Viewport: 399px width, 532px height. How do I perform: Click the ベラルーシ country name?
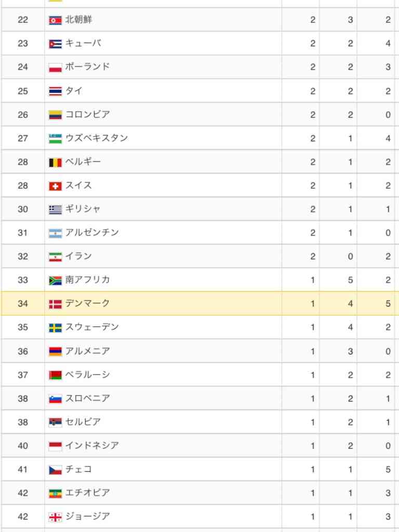(87, 374)
